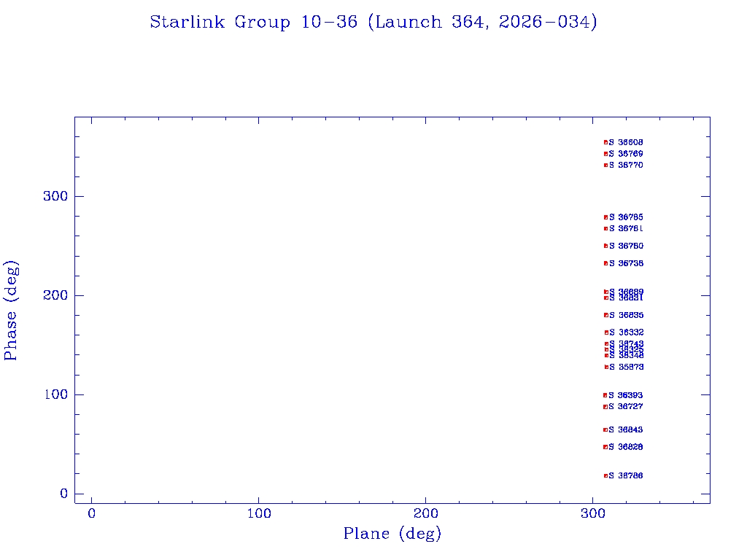
Task: Click the red data point for S 36738
Action: [x=605, y=263]
